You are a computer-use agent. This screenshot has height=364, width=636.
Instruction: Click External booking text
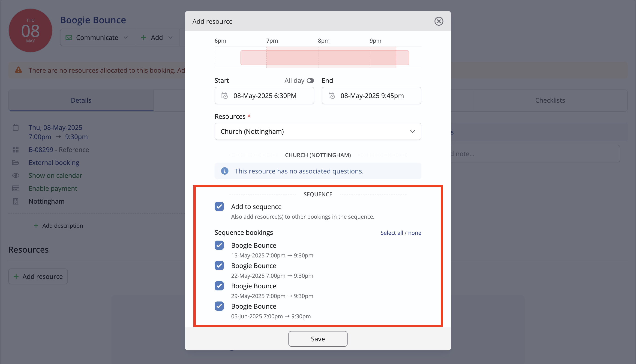point(54,162)
